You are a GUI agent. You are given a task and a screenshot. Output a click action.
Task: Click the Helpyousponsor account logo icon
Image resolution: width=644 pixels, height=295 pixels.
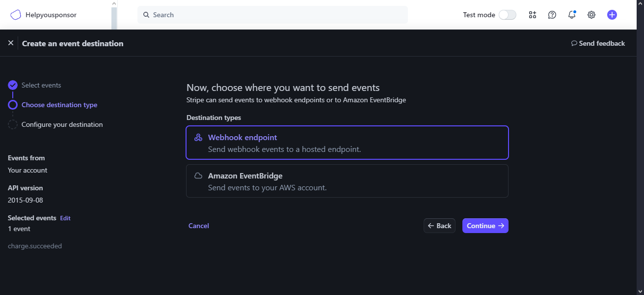16,15
